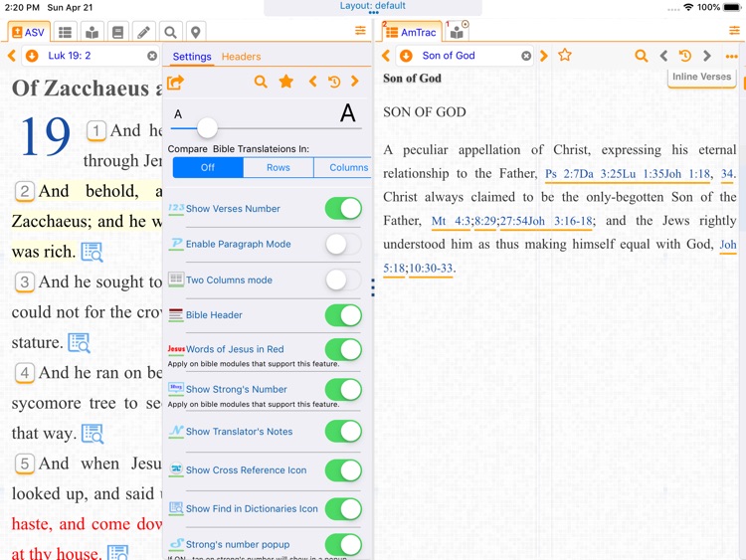746x560 pixels.
Task: Open the Mt 4:3 verse link
Action: [x=451, y=221]
